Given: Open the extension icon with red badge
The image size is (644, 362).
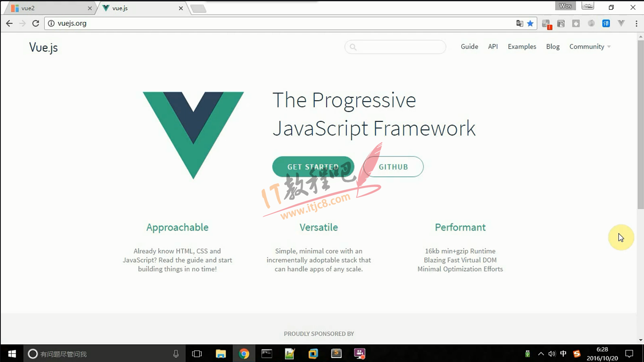Looking at the screenshot, I should pos(546,24).
